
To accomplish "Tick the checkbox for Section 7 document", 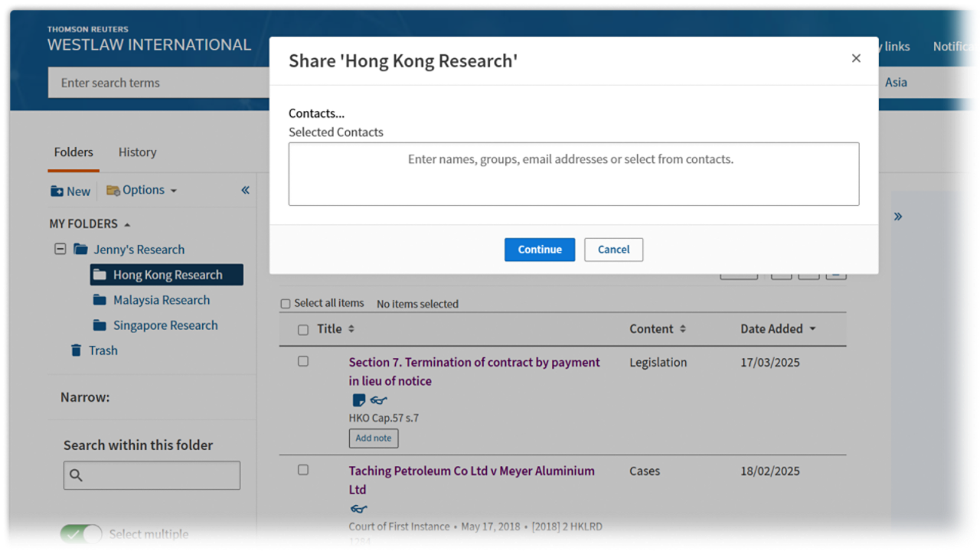I will pyautogui.click(x=303, y=361).
